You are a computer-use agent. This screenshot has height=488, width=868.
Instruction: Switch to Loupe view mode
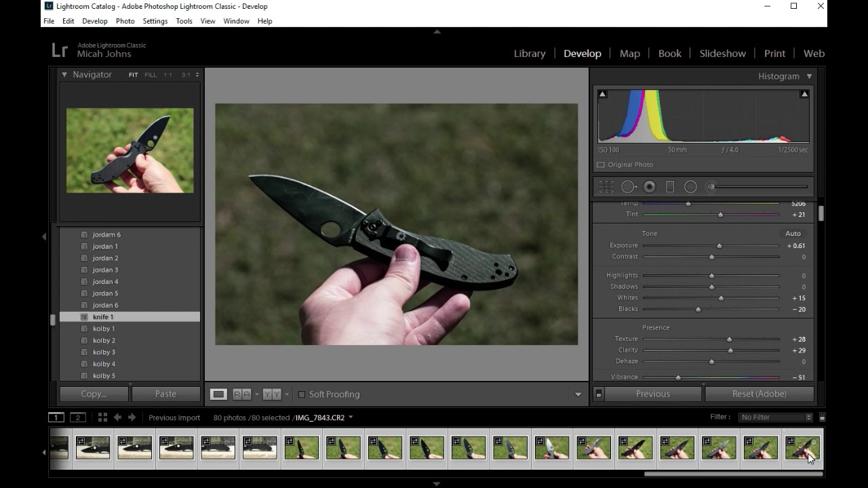pos(218,394)
